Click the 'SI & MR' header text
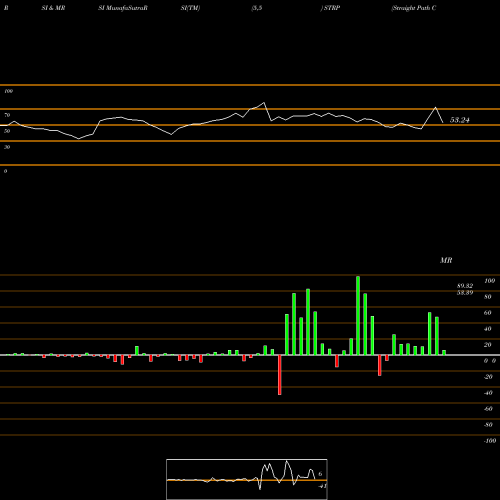This screenshot has height=500, width=500. click(x=53, y=8)
